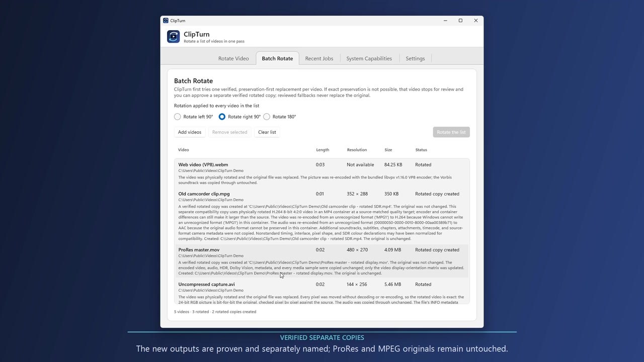Click the Clear list button
The height and width of the screenshot is (362, 644).
click(267, 132)
